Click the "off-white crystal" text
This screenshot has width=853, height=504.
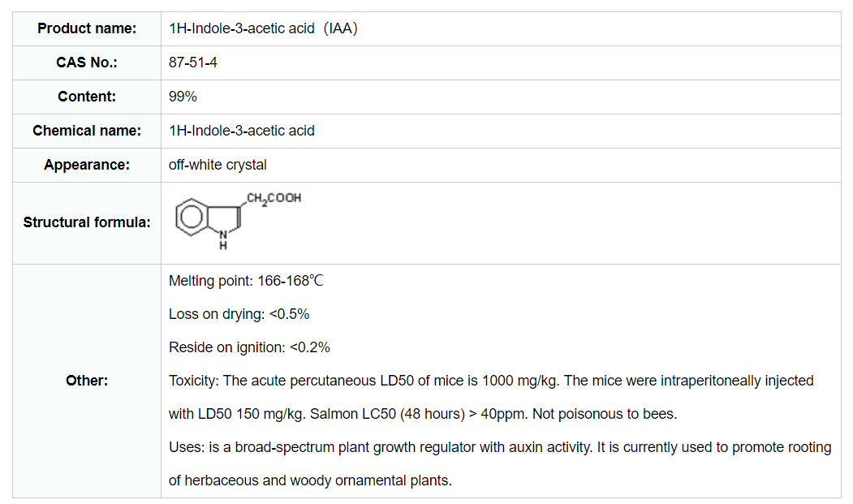pyautogui.click(x=218, y=165)
